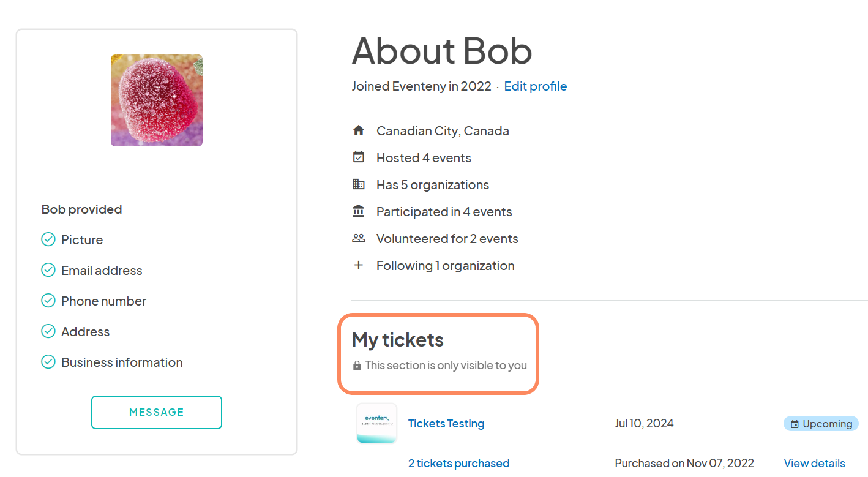This screenshot has width=868, height=477.
Task: Click the lock icon under My tickets
Action: tap(356, 365)
